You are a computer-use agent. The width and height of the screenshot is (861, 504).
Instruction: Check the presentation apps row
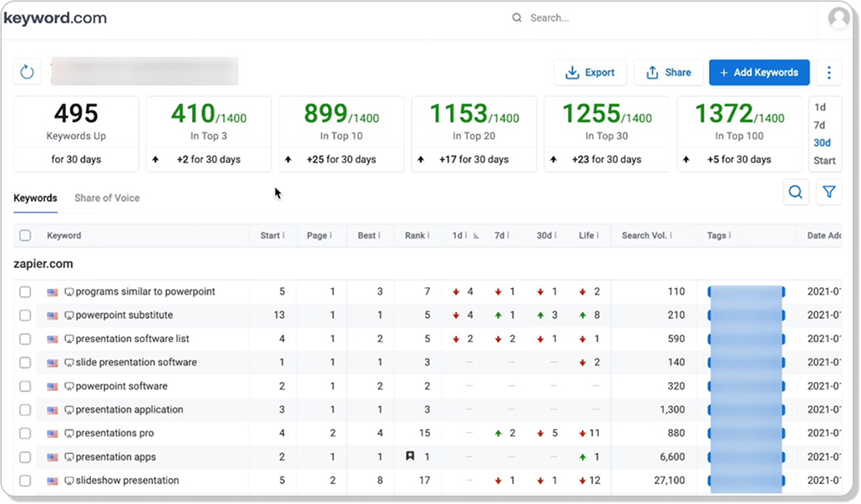pos(25,456)
